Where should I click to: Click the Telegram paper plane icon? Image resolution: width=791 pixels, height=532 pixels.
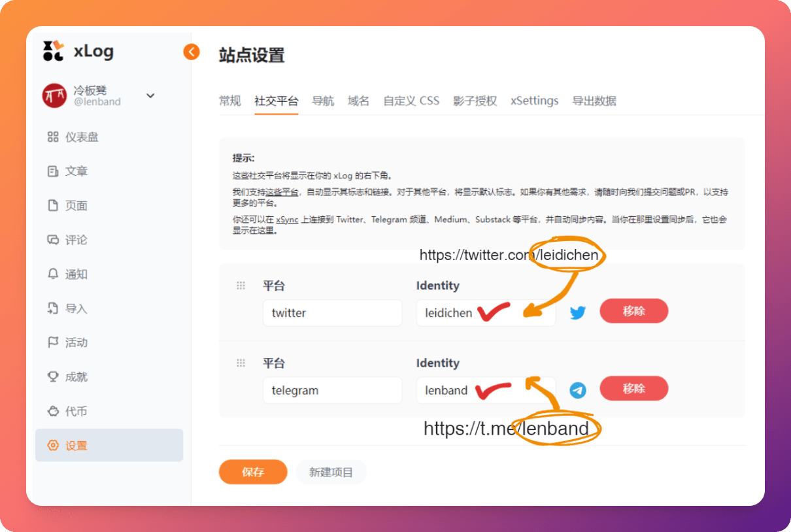(577, 390)
